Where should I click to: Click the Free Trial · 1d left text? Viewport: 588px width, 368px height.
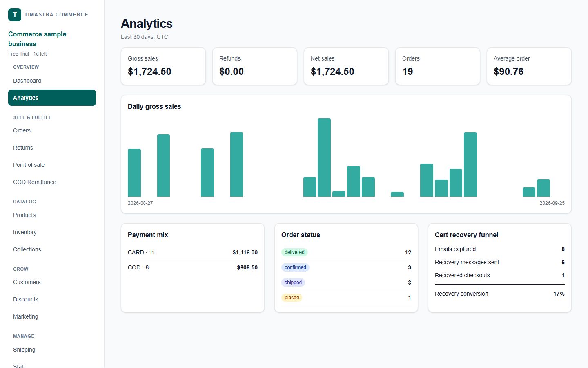tap(27, 54)
